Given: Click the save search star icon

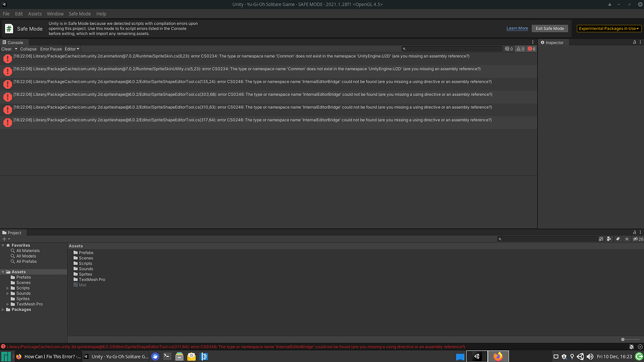Looking at the screenshot, I should click(x=627, y=239).
